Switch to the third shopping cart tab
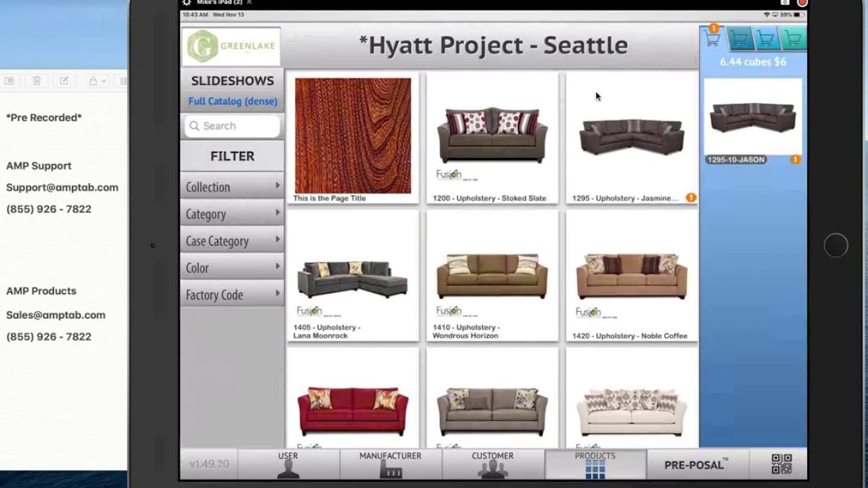Screen dimensions: 868x488 click(x=766, y=39)
